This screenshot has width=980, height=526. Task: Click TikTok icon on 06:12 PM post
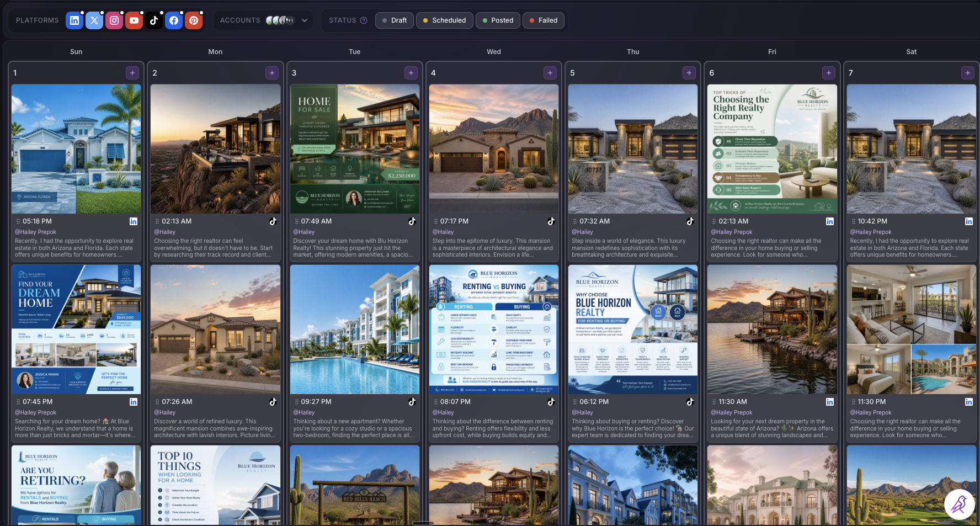[x=690, y=402]
